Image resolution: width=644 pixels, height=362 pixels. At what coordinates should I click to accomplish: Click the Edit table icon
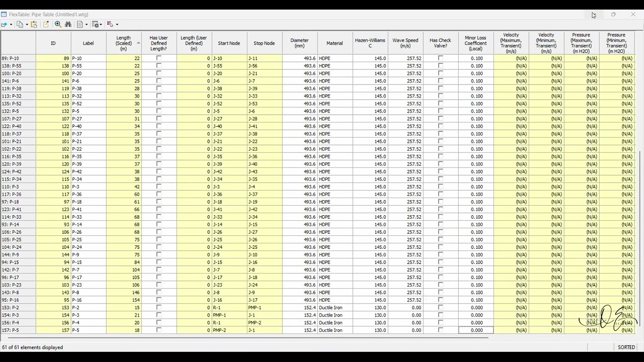46,24
